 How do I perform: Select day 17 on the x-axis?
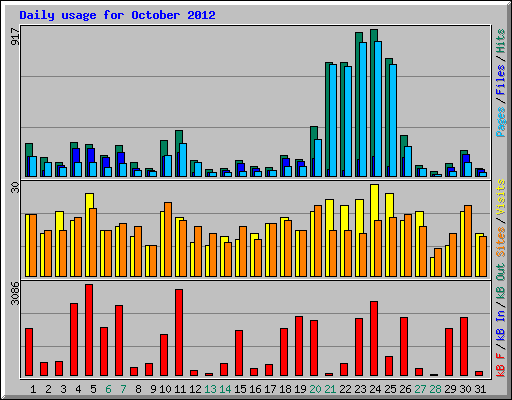pos(270,389)
